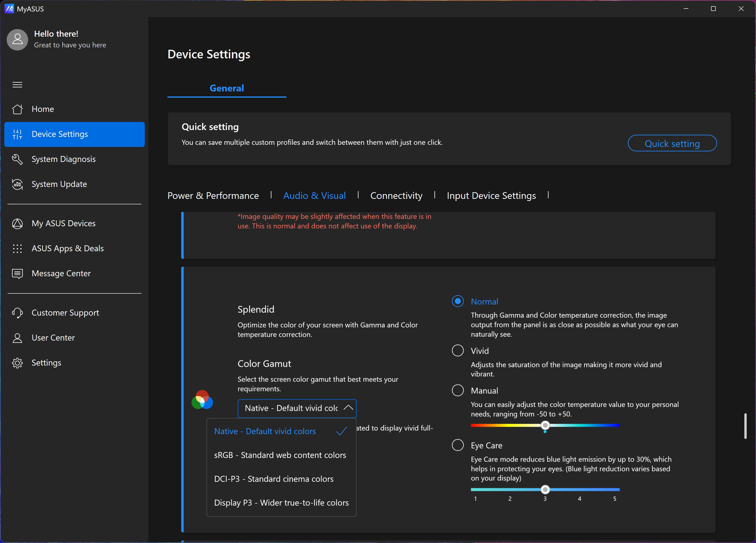Open Customer Support headset icon
The image size is (756, 543).
17,313
